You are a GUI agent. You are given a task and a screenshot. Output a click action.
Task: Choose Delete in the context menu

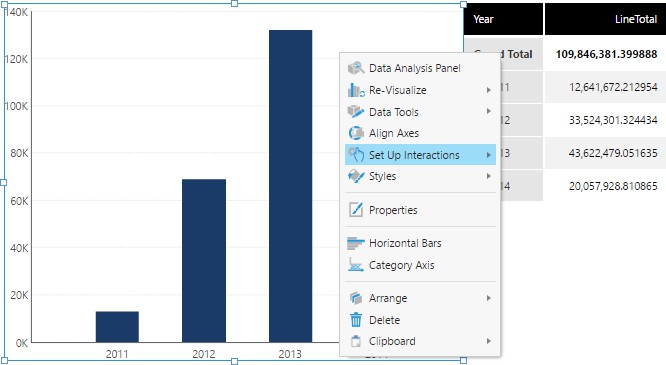420,320
